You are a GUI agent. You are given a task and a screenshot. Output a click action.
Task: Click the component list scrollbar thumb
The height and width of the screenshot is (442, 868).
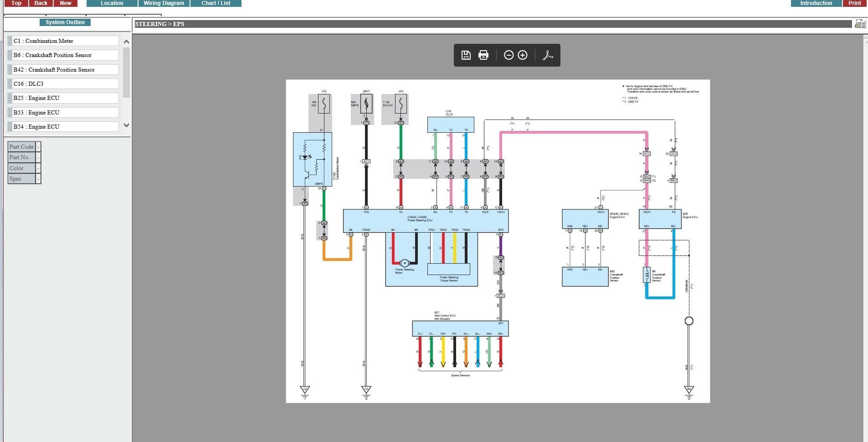click(x=126, y=72)
